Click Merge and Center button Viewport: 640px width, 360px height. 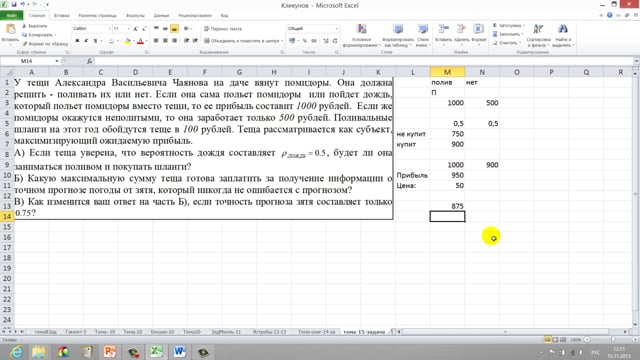coord(243,41)
